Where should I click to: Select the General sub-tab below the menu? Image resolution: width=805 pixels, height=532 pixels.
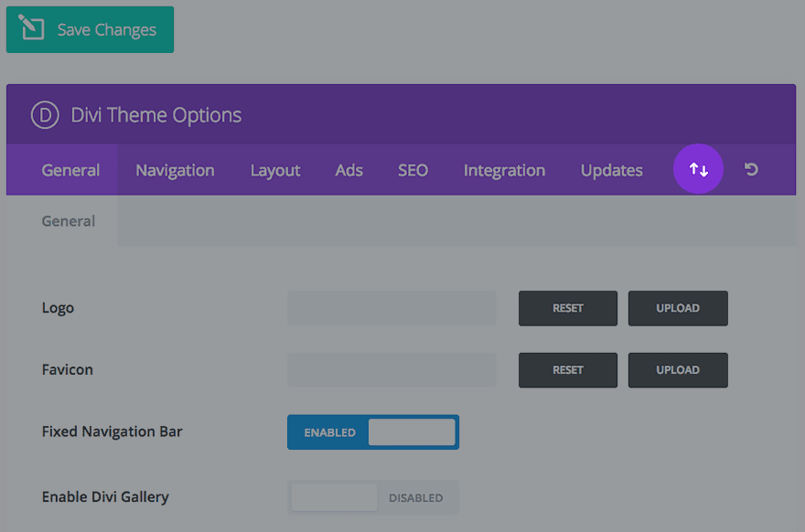[x=69, y=221]
